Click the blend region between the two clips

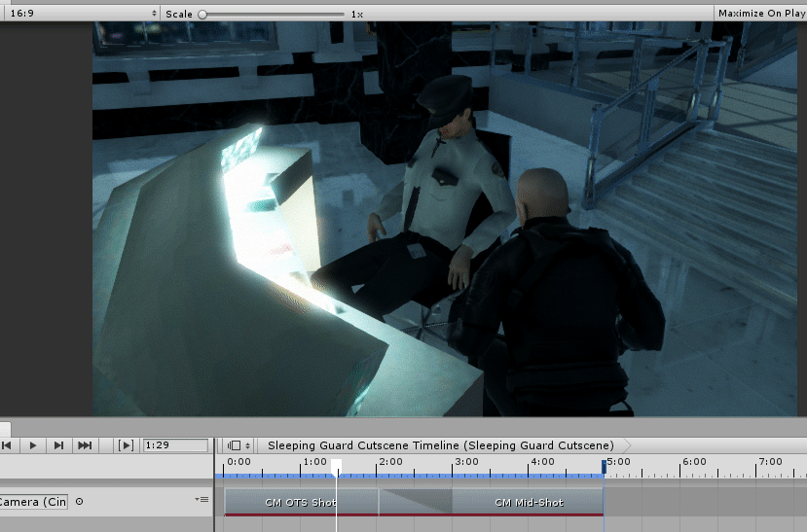[416, 502]
